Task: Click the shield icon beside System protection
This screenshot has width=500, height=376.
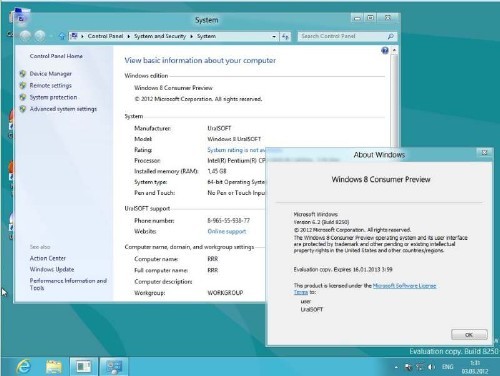Action: [23, 97]
